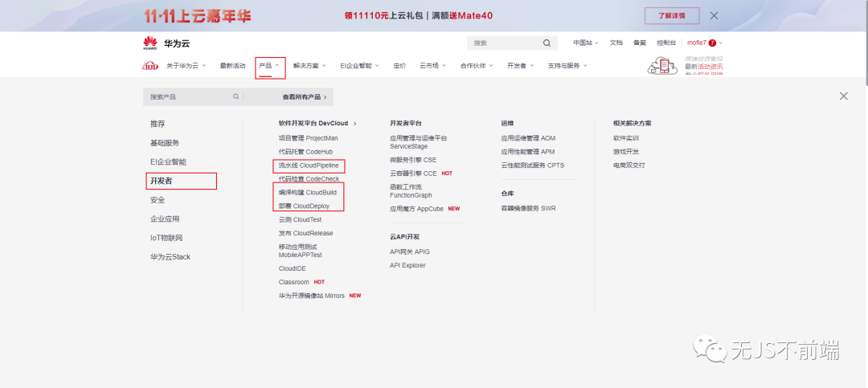The height and width of the screenshot is (388, 868).
Task: Collapse the 产品 menu
Action: click(x=269, y=65)
